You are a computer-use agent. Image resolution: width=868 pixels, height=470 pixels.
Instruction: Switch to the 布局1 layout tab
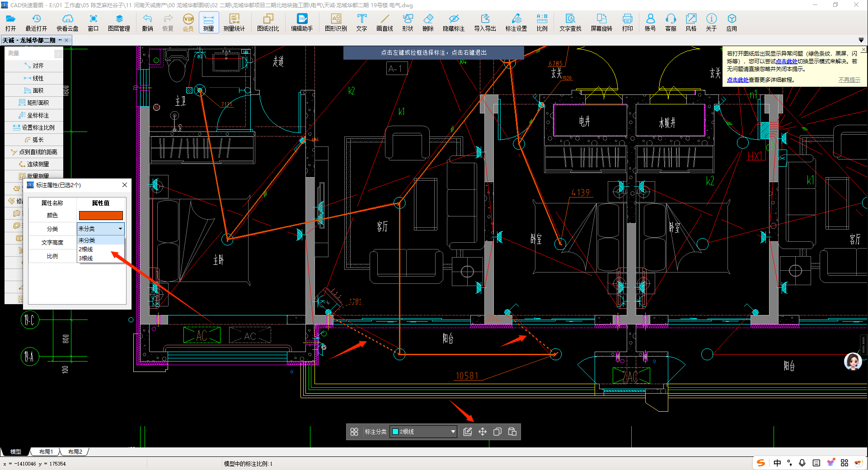tap(46, 451)
